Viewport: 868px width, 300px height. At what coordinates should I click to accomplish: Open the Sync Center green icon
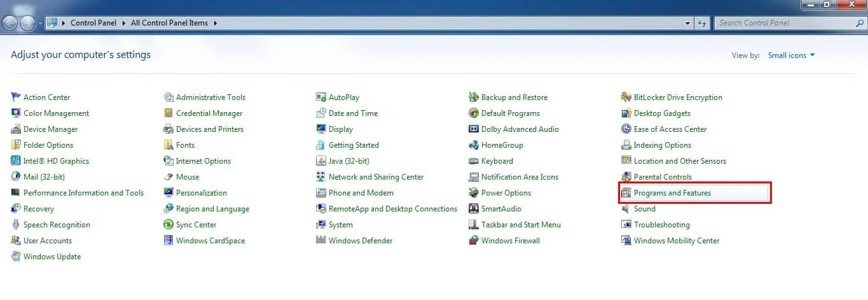point(169,224)
